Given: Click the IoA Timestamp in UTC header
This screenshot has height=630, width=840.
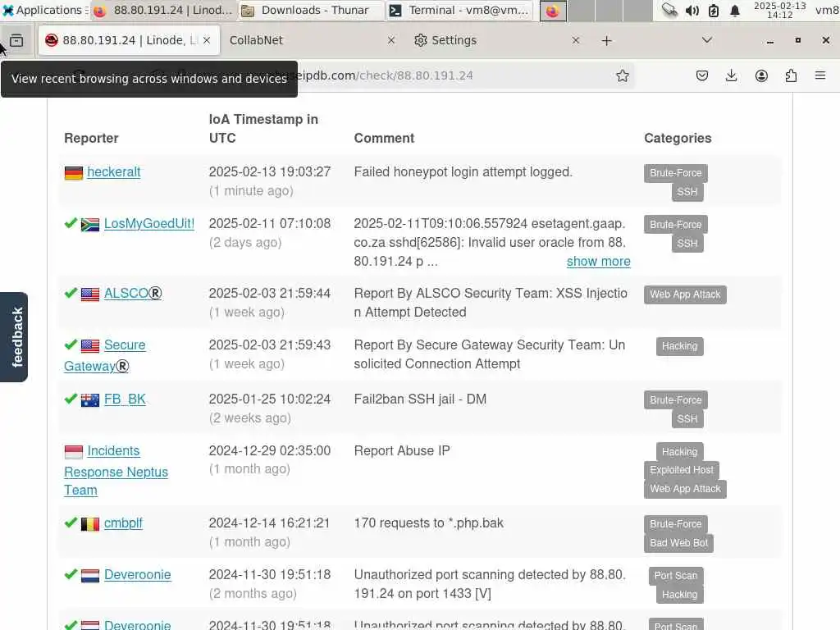Looking at the screenshot, I should coord(263,129).
